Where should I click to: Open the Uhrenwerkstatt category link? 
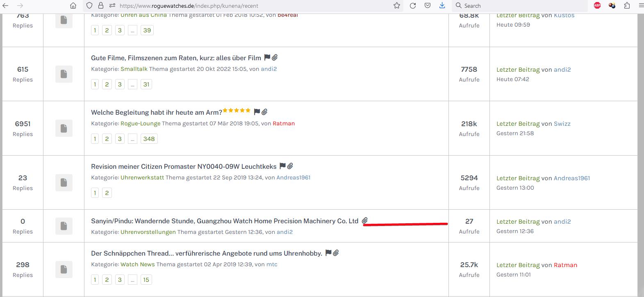click(x=142, y=178)
